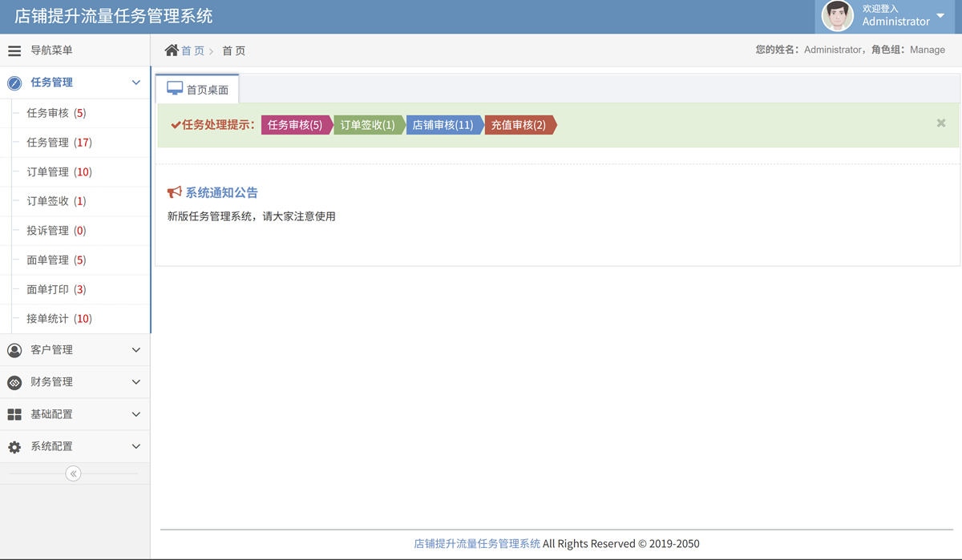
Task: Collapse sidebar with double-chevron button
Action: [x=73, y=473]
